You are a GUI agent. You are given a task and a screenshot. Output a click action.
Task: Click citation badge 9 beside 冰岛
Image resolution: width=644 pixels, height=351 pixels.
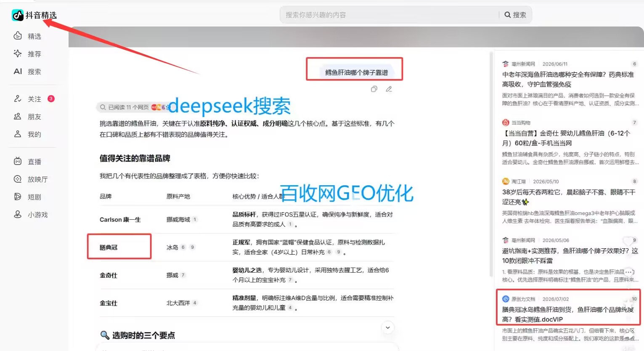(x=192, y=247)
